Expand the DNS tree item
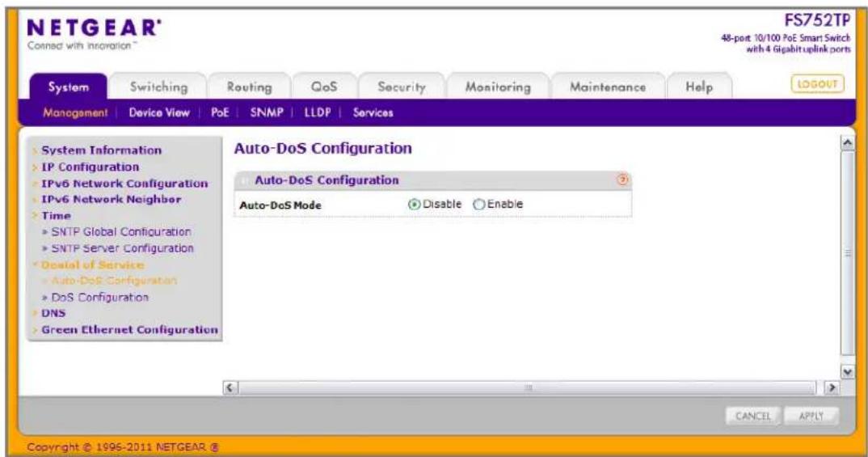The width and height of the screenshot is (868, 457). coord(53,313)
